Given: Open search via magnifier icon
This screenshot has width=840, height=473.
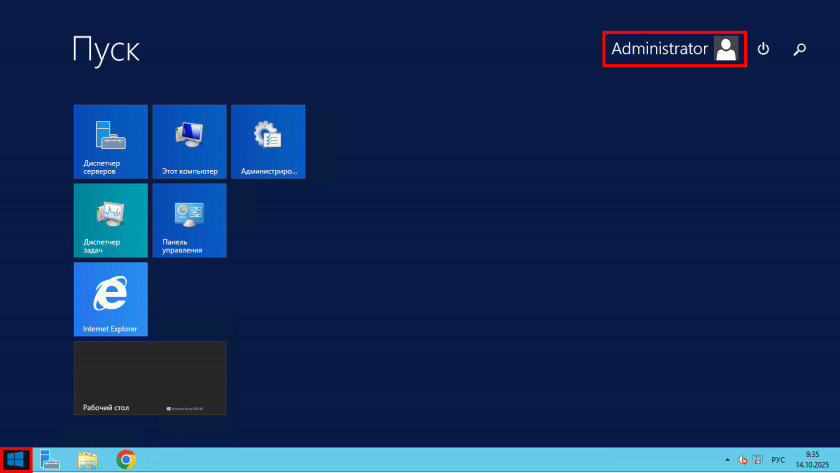Looking at the screenshot, I should 800,49.
